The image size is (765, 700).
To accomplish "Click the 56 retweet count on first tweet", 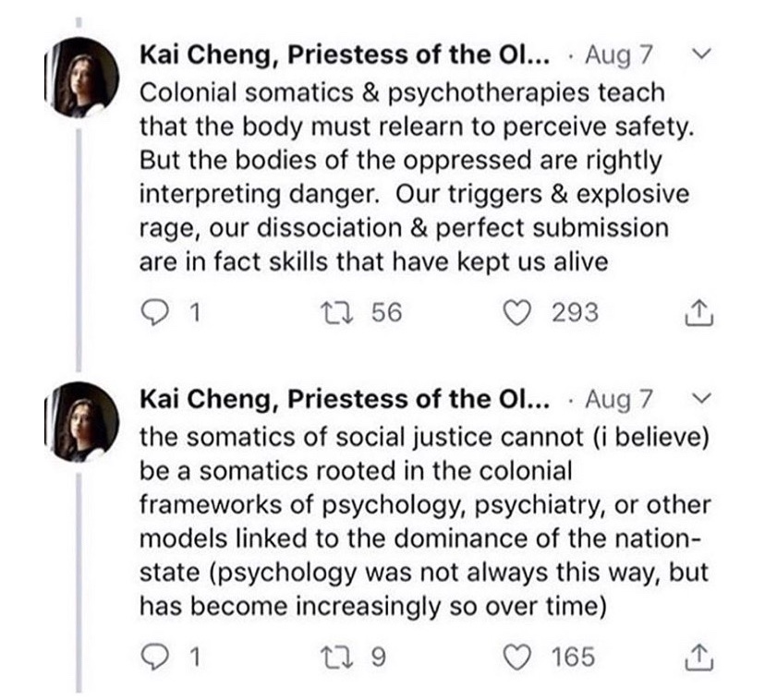I will tap(386, 313).
